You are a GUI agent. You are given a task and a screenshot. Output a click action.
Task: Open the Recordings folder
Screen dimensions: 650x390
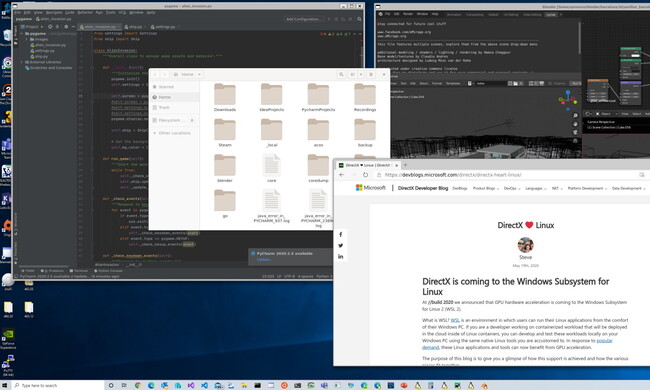(x=365, y=97)
